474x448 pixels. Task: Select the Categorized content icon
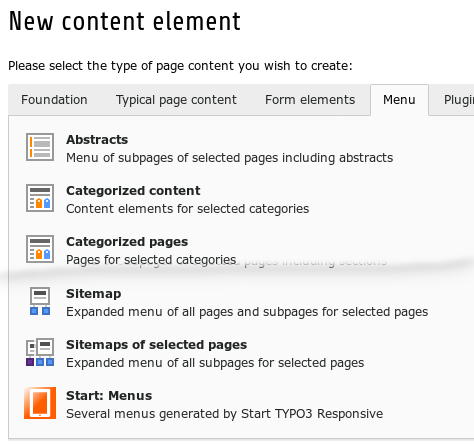pyautogui.click(x=40, y=198)
